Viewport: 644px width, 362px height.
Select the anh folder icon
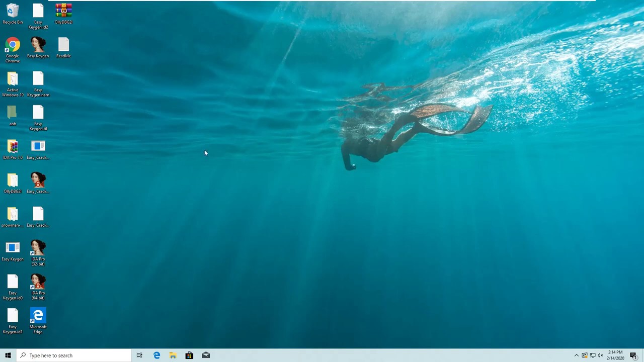pos(13,116)
